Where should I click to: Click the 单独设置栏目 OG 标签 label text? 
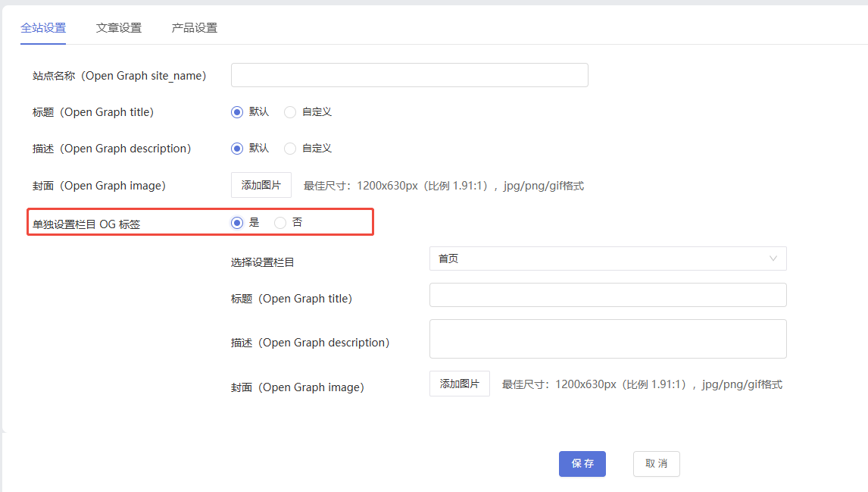pos(86,224)
